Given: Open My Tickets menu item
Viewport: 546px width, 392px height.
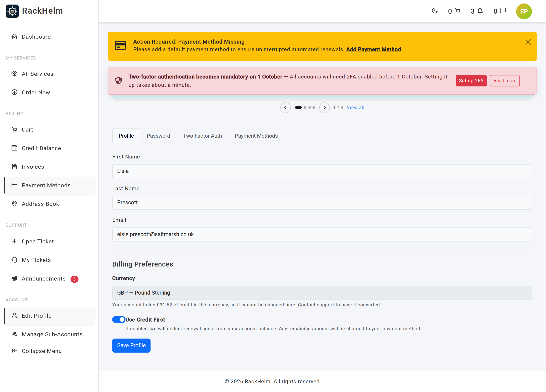Looking at the screenshot, I should pyautogui.click(x=49, y=260).
